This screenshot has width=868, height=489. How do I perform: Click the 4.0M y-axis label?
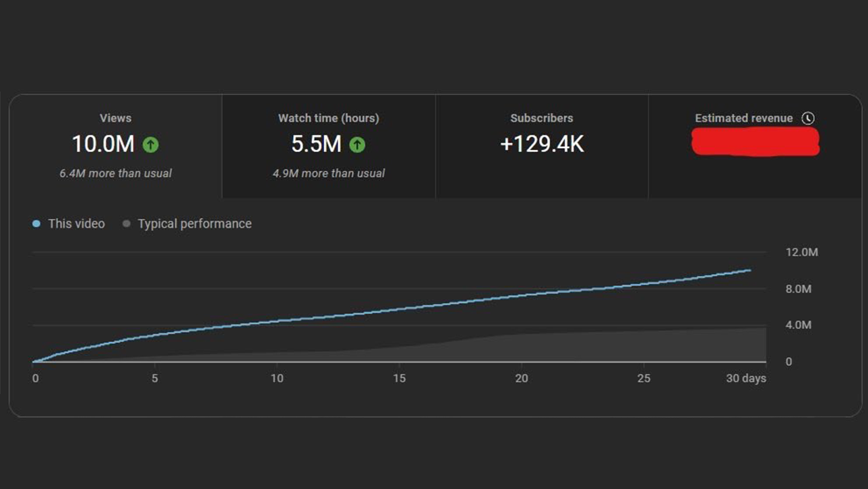799,325
